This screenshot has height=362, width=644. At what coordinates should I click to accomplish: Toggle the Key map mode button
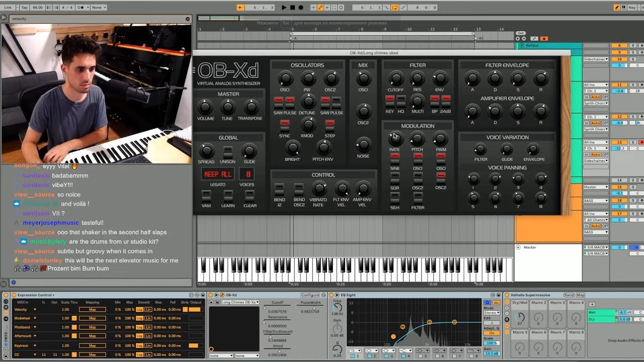pos(632,8)
